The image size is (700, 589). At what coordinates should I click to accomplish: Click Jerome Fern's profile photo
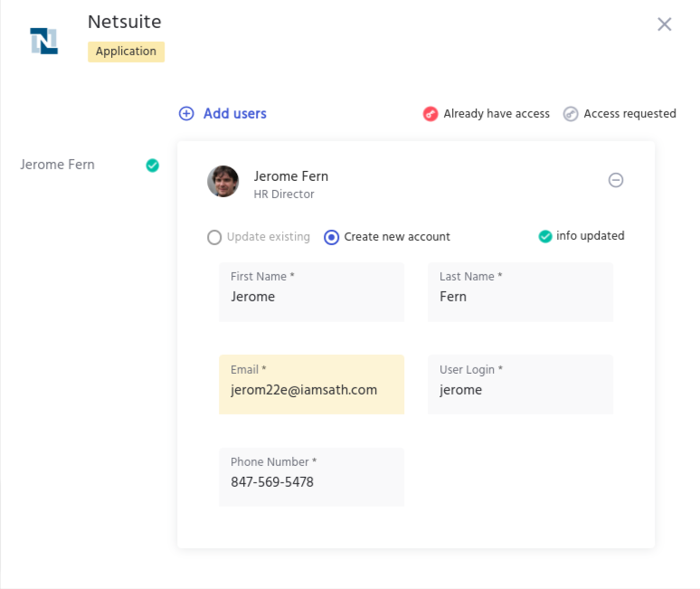[222, 181]
